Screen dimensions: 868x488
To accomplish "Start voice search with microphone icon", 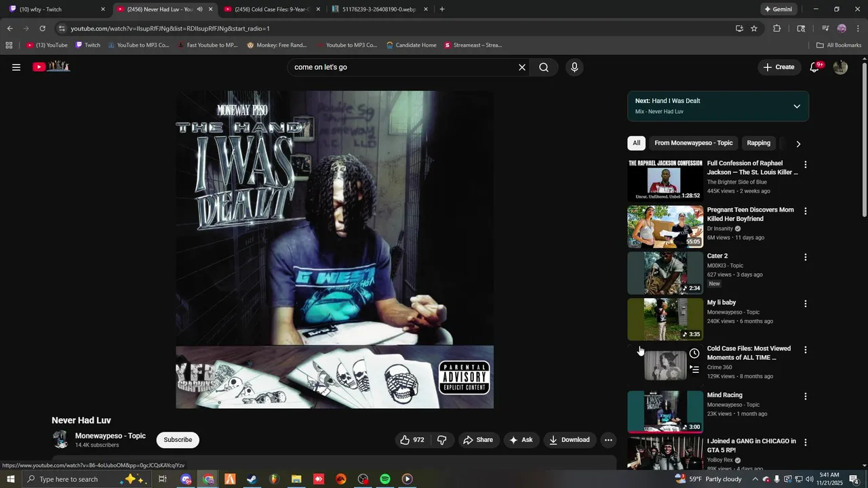I will [x=574, y=67].
